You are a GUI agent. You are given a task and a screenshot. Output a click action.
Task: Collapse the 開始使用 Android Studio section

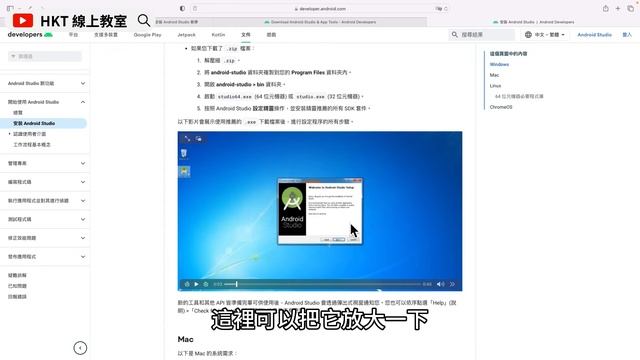(45, 102)
